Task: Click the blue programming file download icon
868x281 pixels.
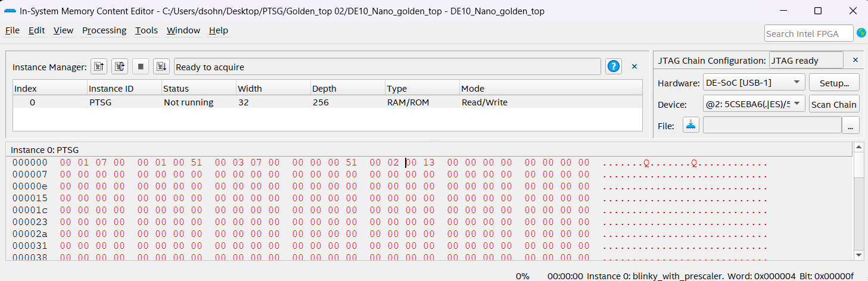Action: coord(691,125)
